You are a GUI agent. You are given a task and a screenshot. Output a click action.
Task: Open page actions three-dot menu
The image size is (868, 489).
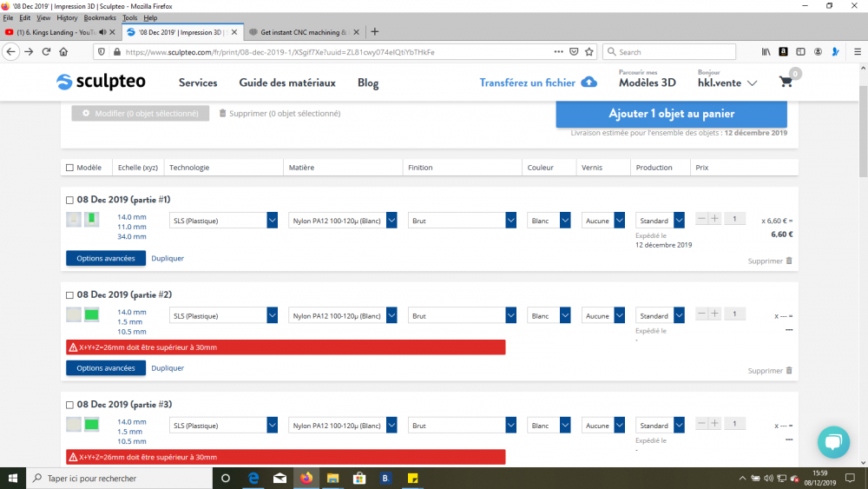coord(558,51)
